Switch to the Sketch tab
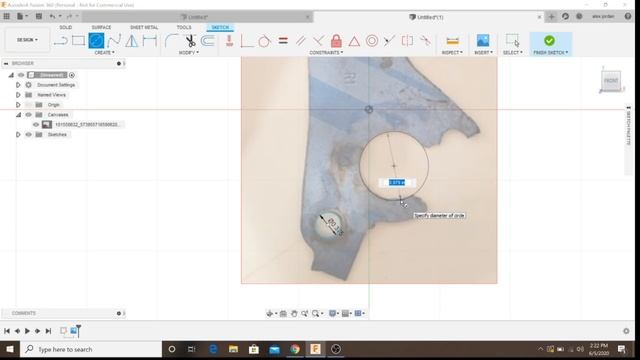 (x=220, y=27)
